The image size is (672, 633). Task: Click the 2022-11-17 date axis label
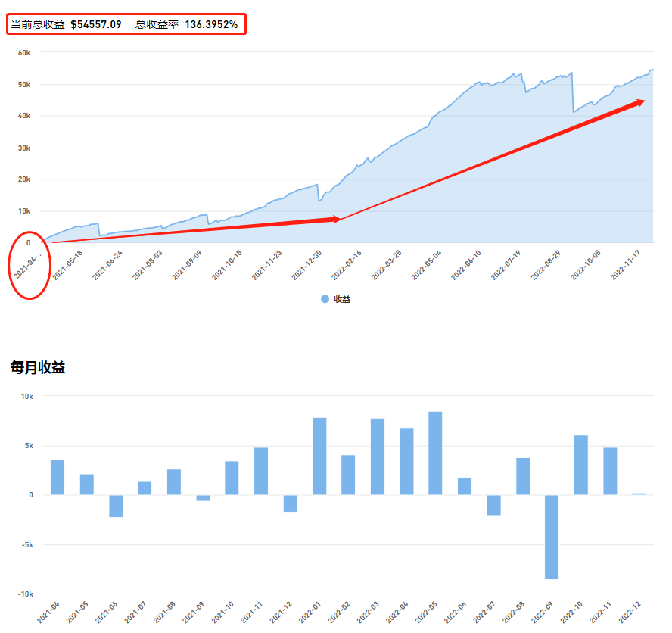tap(626, 265)
